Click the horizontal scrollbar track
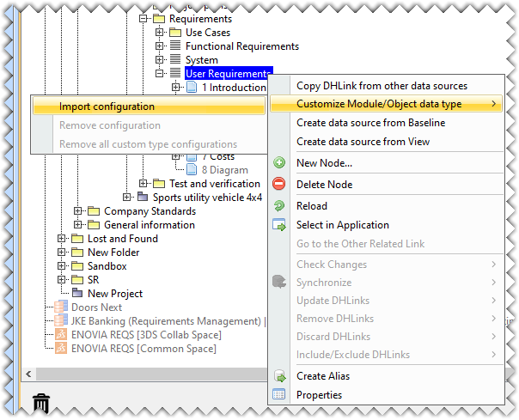 pos(151,374)
